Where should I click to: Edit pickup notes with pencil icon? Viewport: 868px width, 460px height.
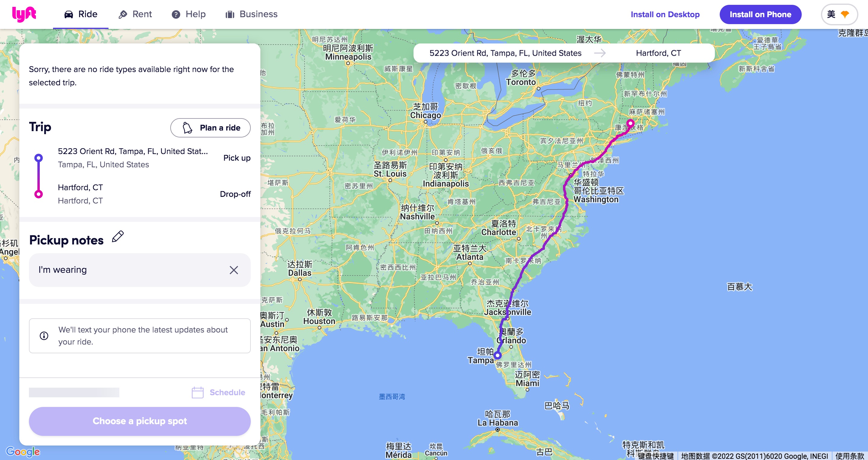[118, 237]
